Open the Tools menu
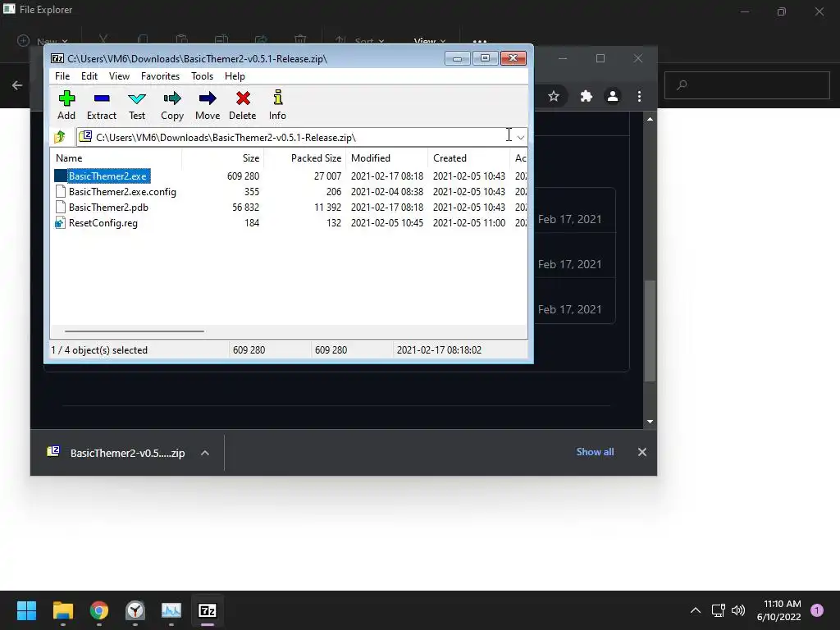This screenshot has width=840, height=630. coord(202,76)
